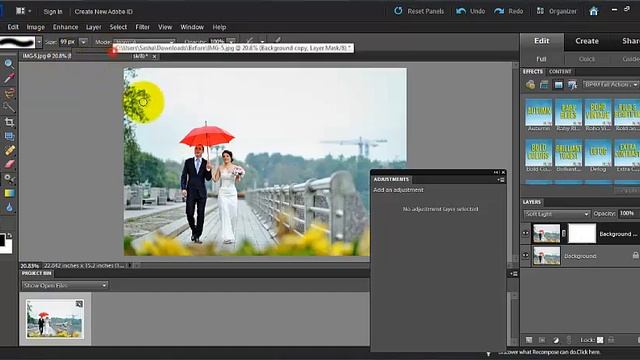640x360 pixels.
Task: Show Filters in Effects panel
Action: point(530,84)
